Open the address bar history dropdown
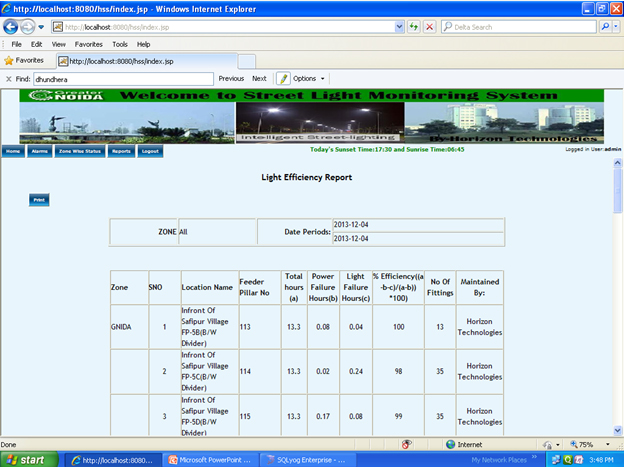The image size is (626, 467). click(x=398, y=27)
